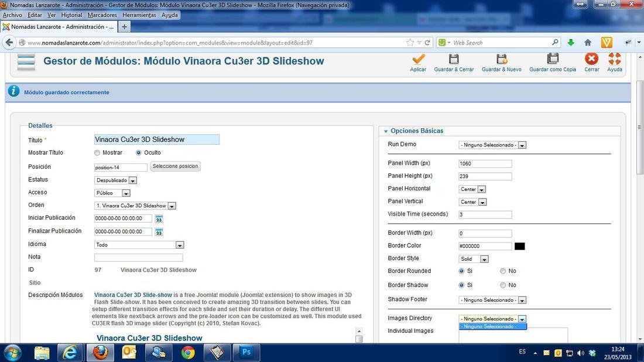Click the browser address bar URL
This screenshot has width=644, height=362.
pos(170,43)
